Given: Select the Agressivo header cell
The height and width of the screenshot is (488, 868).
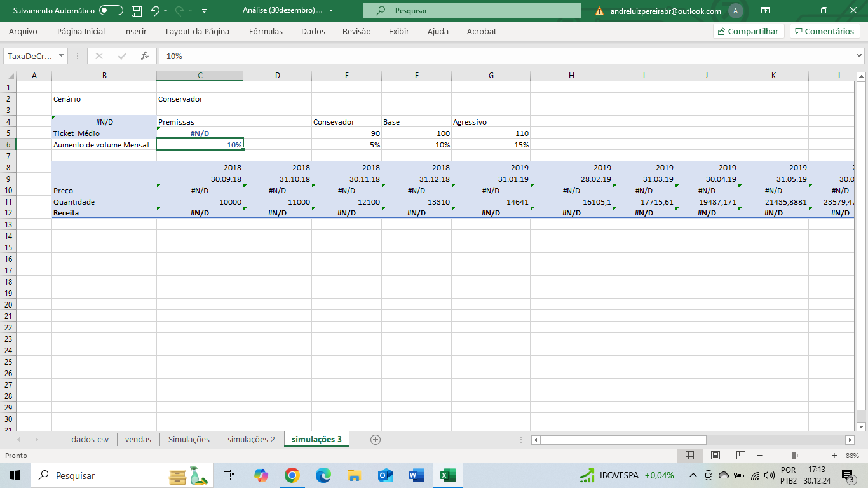Looking at the screenshot, I should (x=491, y=121).
